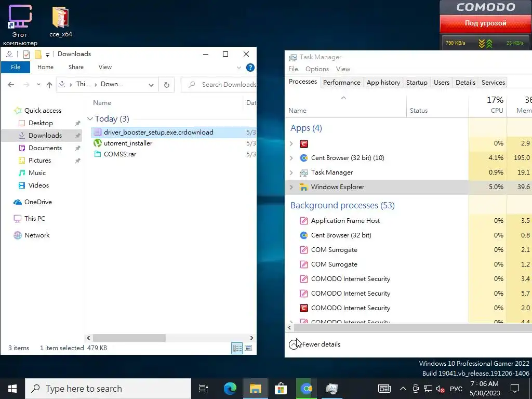Switch to Startup tab

[417, 83]
